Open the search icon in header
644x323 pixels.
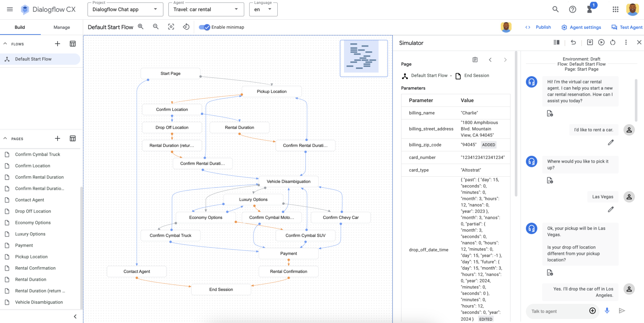pyautogui.click(x=555, y=9)
